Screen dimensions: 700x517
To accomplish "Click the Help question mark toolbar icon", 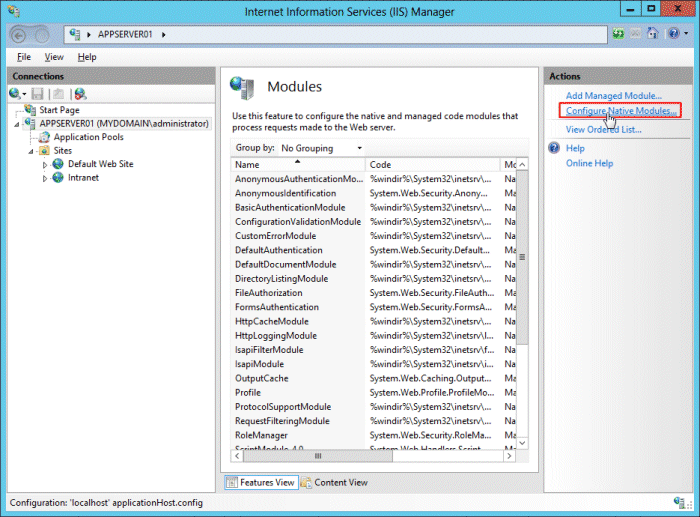I will (674, 33).
